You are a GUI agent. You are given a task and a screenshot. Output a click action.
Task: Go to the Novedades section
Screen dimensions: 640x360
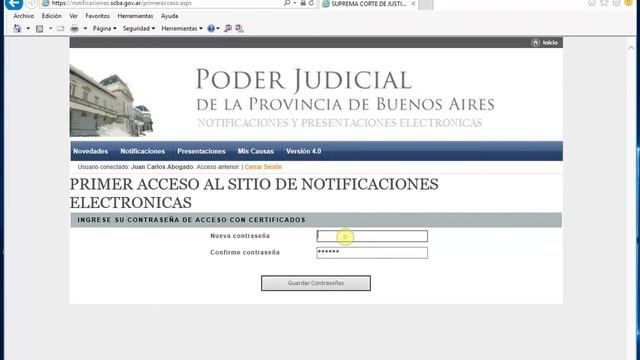(91, 151)
